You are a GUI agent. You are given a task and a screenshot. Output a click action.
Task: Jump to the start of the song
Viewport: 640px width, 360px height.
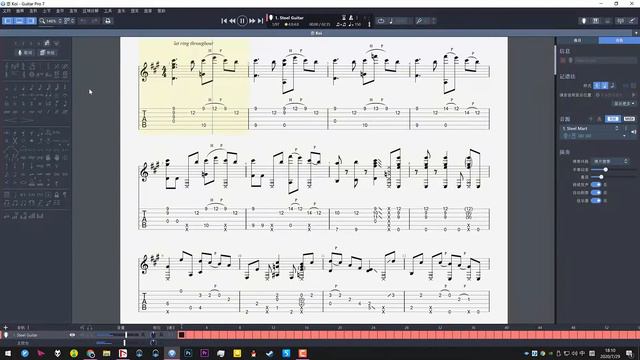(x=224, y=21)
